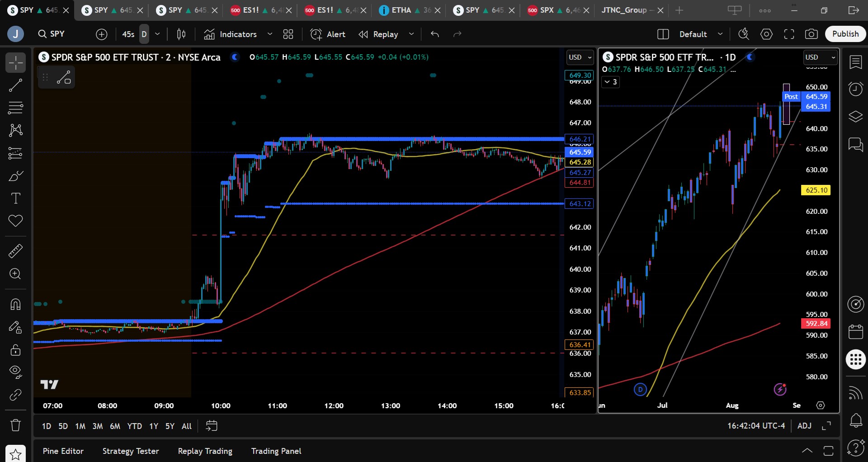Image resolution: width=868 pixels, height=462 pixels.
Task: Open the object tree layers panel
Action: pos(856,116)
